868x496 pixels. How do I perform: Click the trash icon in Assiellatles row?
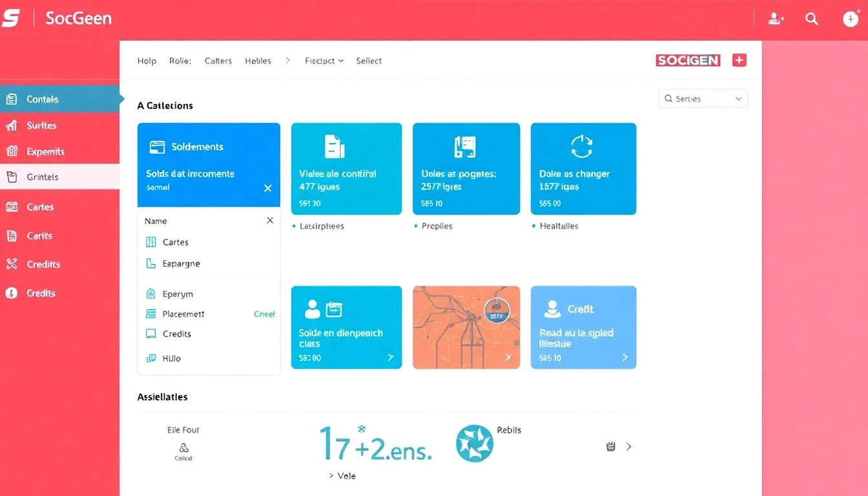tap(611, 446)
